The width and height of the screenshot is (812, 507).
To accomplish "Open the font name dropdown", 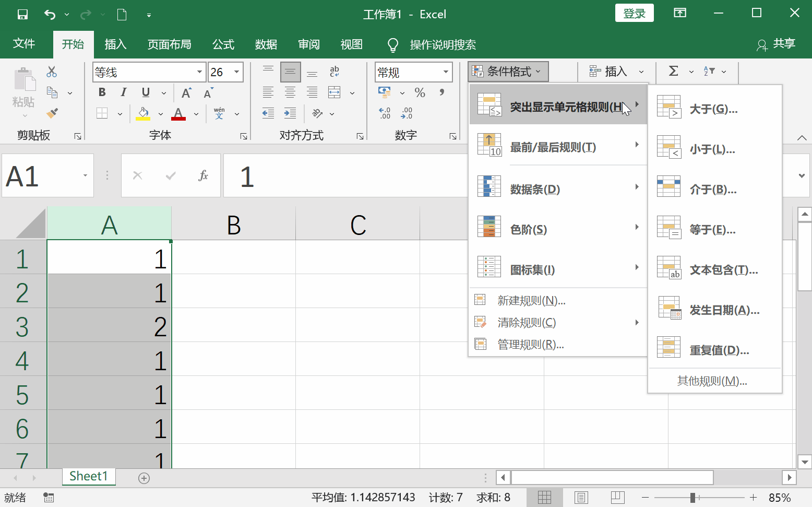I will 199,72.
